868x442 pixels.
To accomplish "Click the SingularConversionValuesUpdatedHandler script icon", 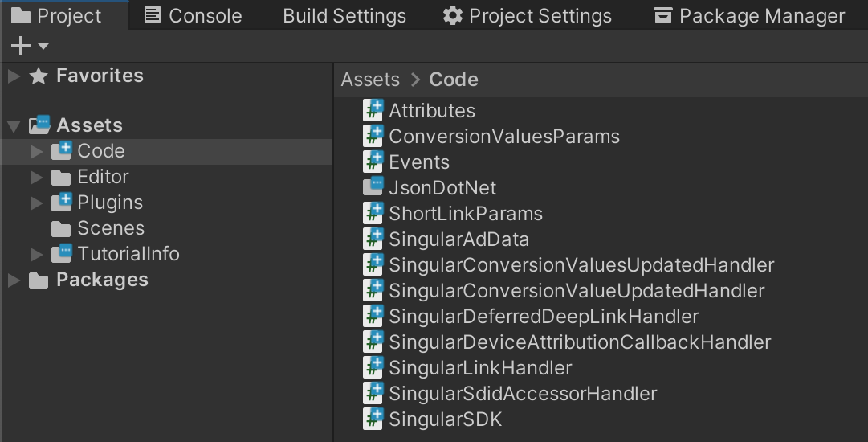I will tap(373, 264).
